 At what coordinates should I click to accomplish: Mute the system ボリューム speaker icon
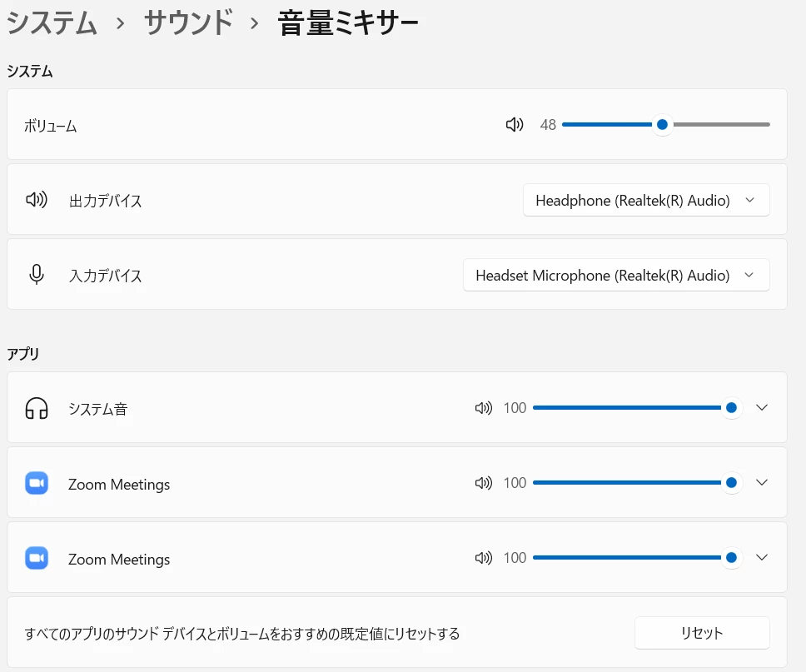coord(514,124)
